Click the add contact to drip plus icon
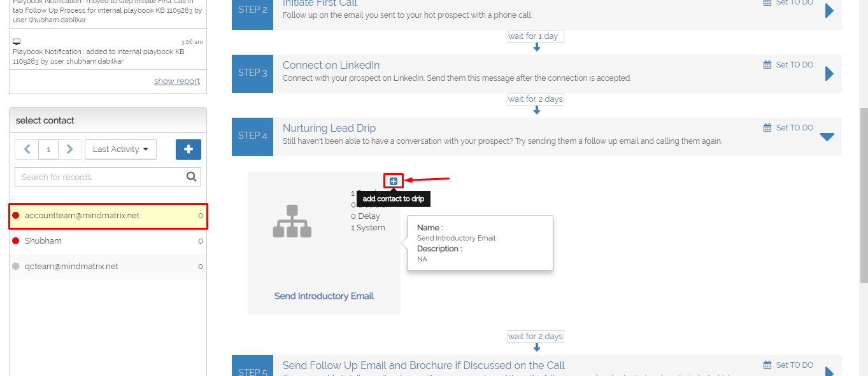 (x=394, y=181)
